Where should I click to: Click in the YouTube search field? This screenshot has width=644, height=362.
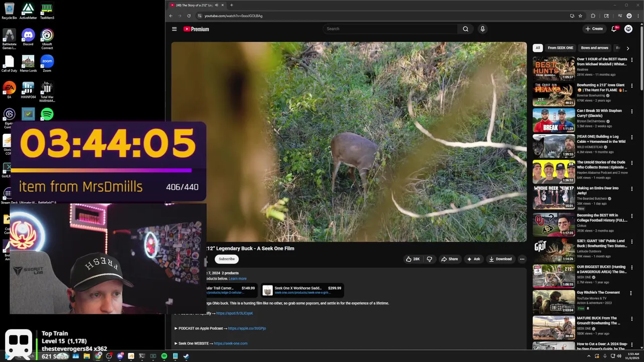pyautogui.click(x=390, y=29)
